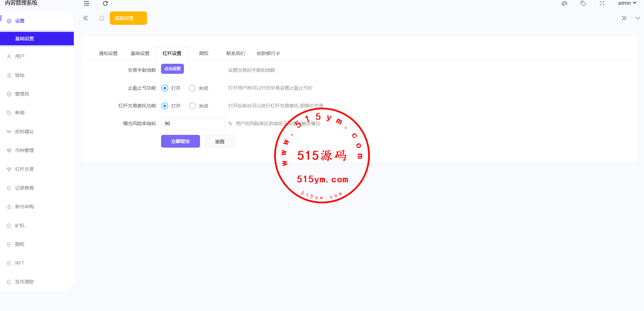The width and height of the screenshot is (644, 311).
Task: Expand the tab options chevron dropdown
Action: [x=638, y=18]
